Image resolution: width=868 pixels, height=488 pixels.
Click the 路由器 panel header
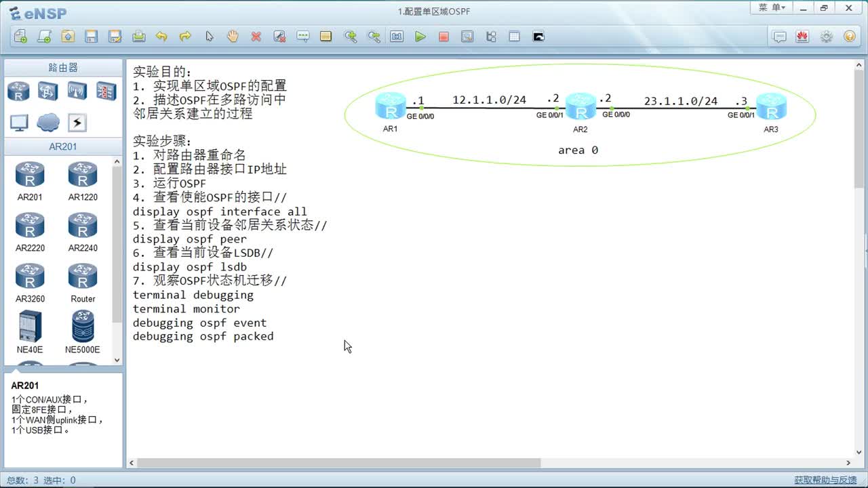pos(63,68)
